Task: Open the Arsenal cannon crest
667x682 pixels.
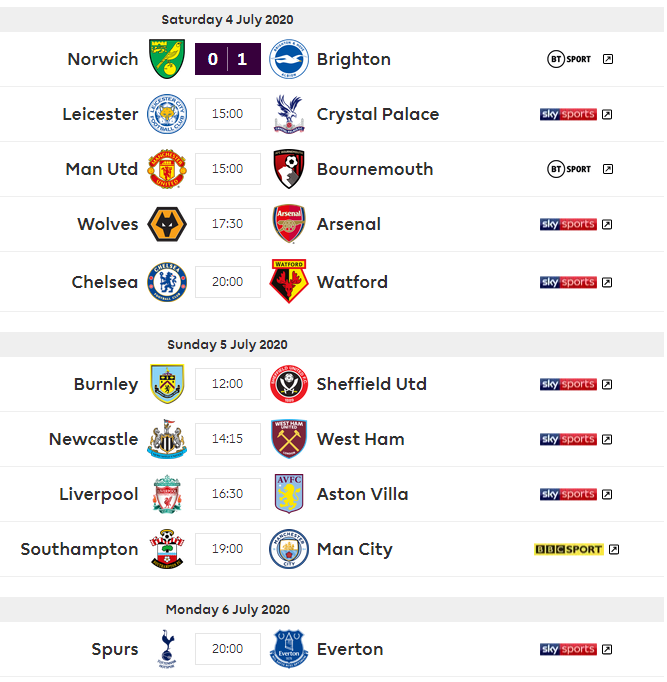Action: point(289,224)
